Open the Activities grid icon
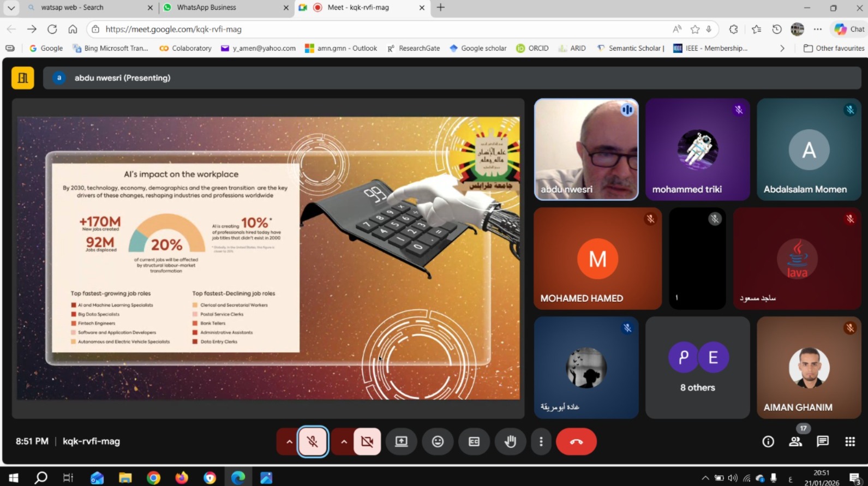The height and width of the screenshot is (486, 868). click(850, 442)
